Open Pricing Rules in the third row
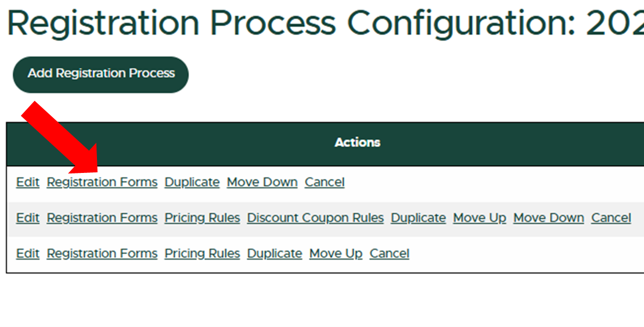This screenshot has width=644, height=327. click(202, 253)
